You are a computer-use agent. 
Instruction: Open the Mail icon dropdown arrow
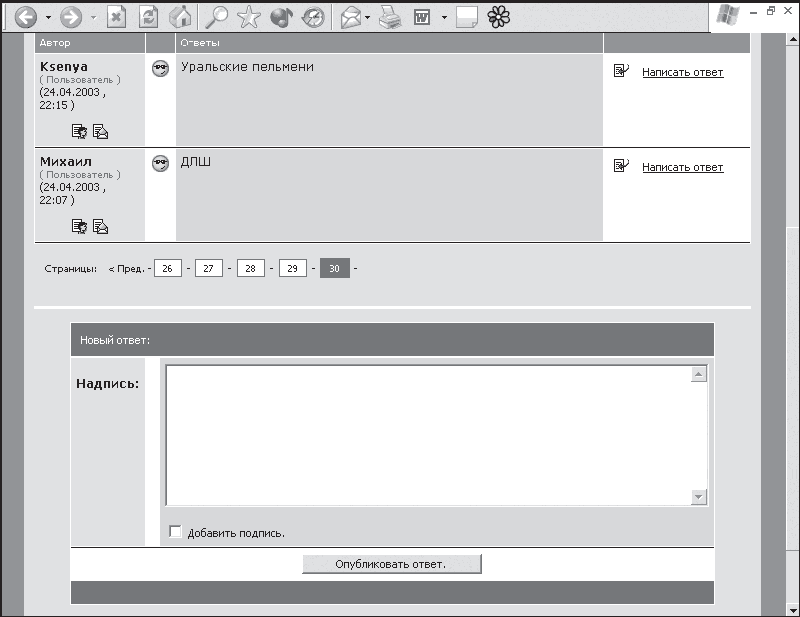[367, 18]
